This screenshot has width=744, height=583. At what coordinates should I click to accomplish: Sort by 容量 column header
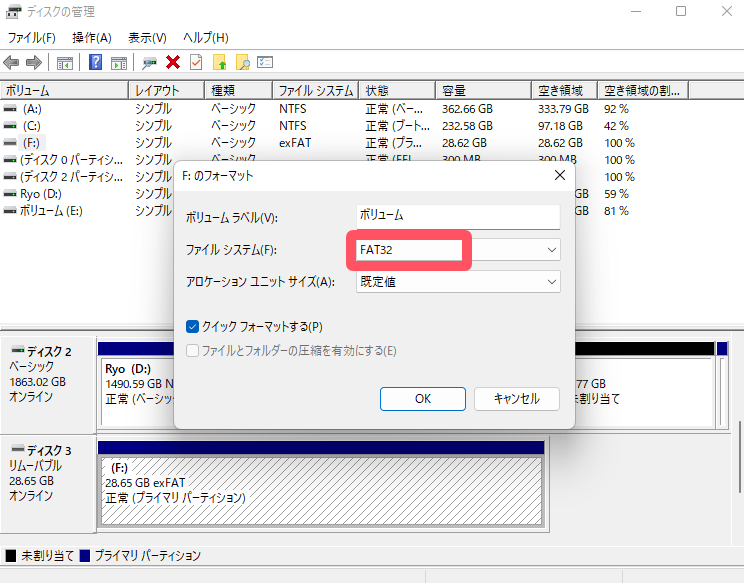click(483, 90)
